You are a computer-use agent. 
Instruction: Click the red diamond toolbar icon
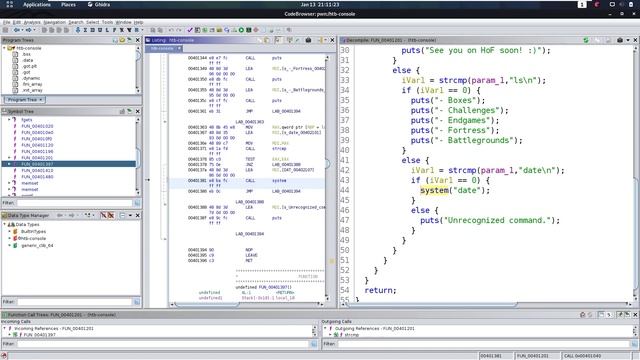coord(256,30)
